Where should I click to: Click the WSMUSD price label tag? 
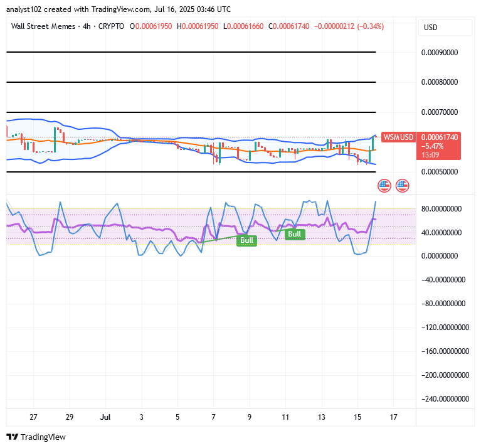[398, 137]
